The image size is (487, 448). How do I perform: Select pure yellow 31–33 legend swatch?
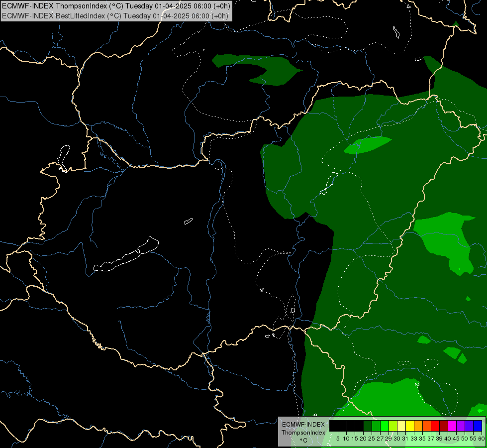pyautogui.click(x=410, y=426)
